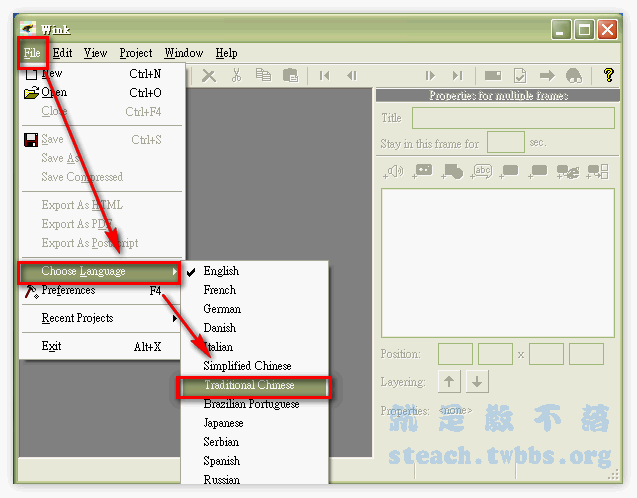
Task: Select Traditional Chinese language option
Action: (254, 385)
